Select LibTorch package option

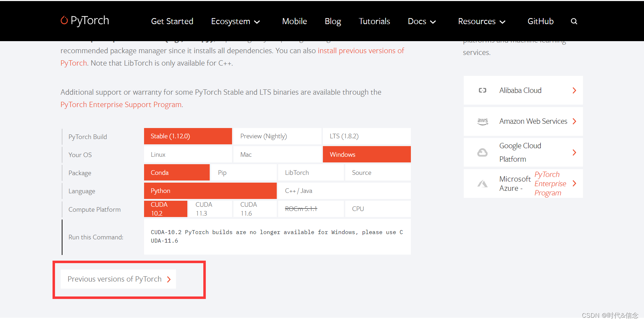311,173
